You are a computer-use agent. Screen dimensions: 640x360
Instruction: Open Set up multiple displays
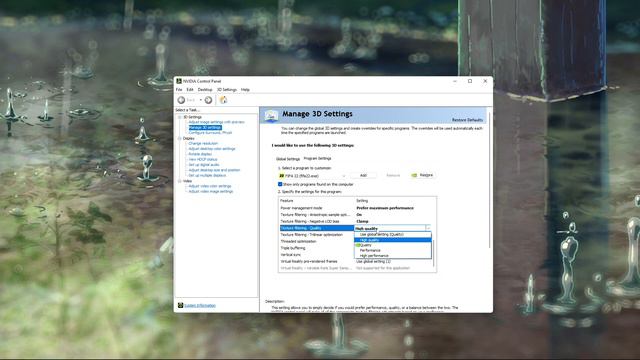[207, 175]
